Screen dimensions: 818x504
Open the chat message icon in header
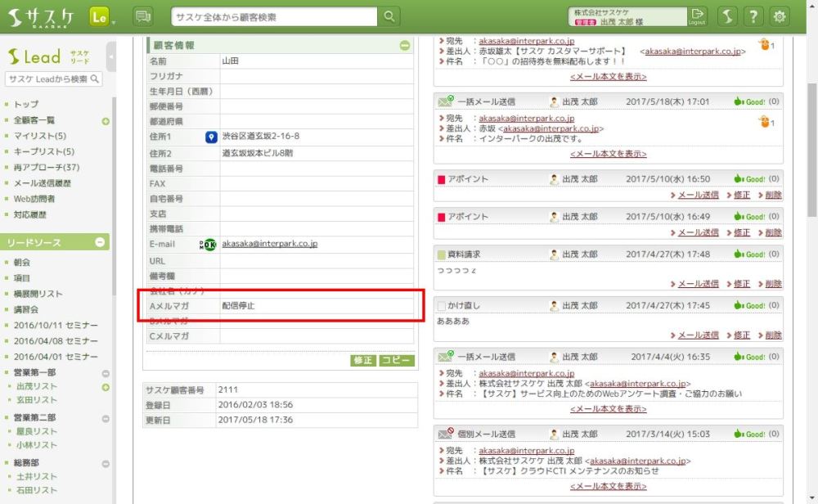point(142,16)
